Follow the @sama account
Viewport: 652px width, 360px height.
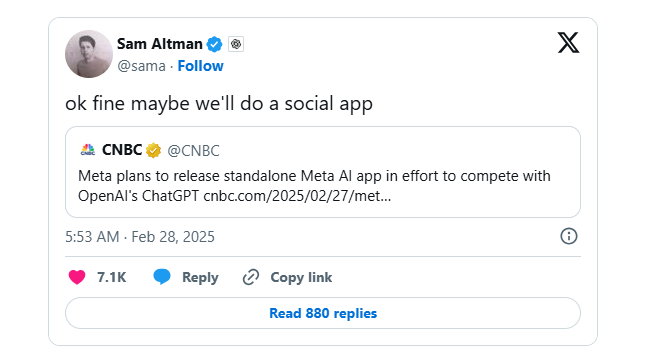[200, 66]
